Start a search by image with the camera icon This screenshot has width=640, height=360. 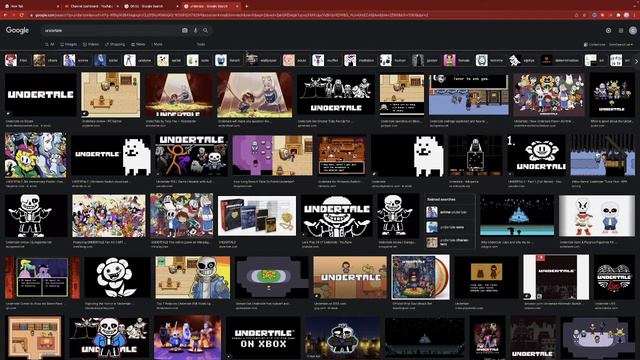pyautogui.click(x=185, y=30)
